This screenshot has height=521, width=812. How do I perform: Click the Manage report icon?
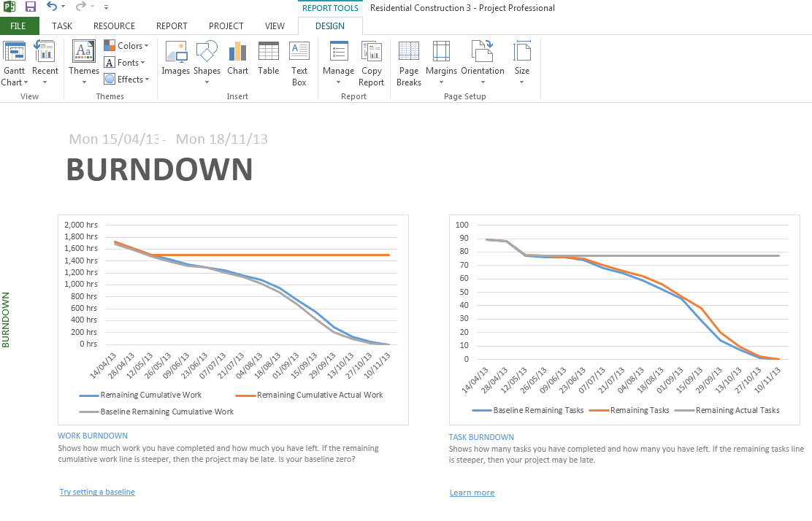point(339,52)
